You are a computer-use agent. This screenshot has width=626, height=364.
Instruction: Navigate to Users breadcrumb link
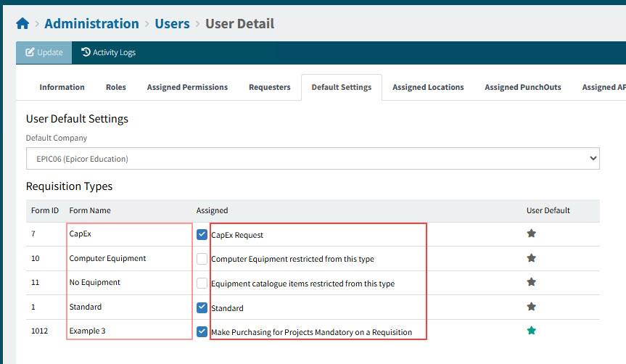[172, 23]
